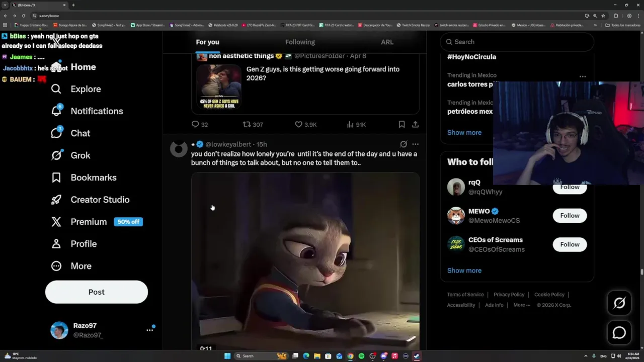Play the lowkeyalbert bunny video
This screenshot has width=644, height=362.
pos(305,261)
